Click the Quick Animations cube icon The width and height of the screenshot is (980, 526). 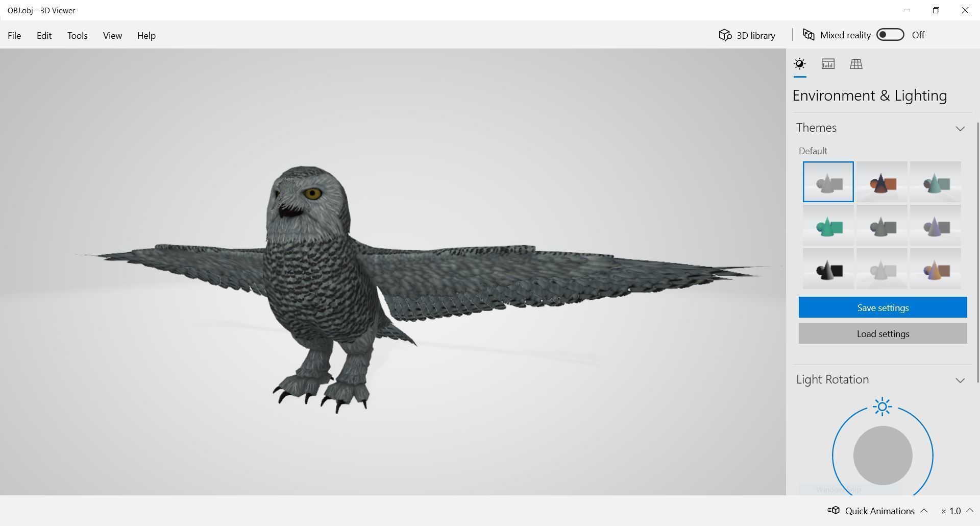point(834,510)
